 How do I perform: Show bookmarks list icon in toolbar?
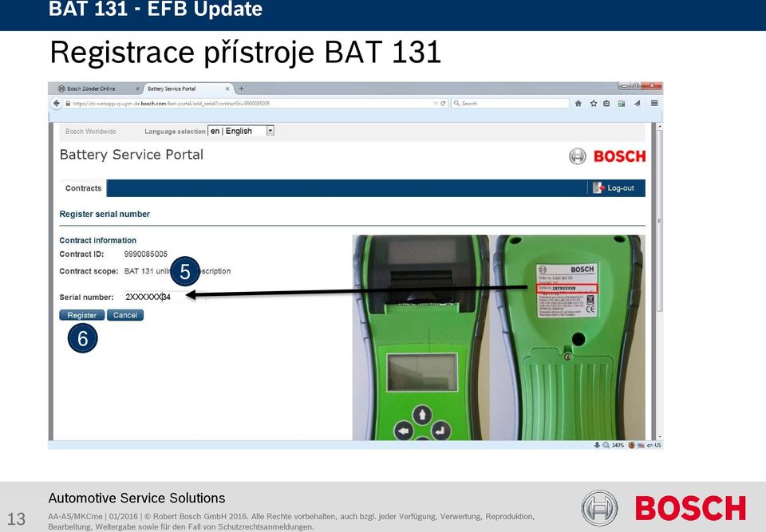(x=606, y=103)
